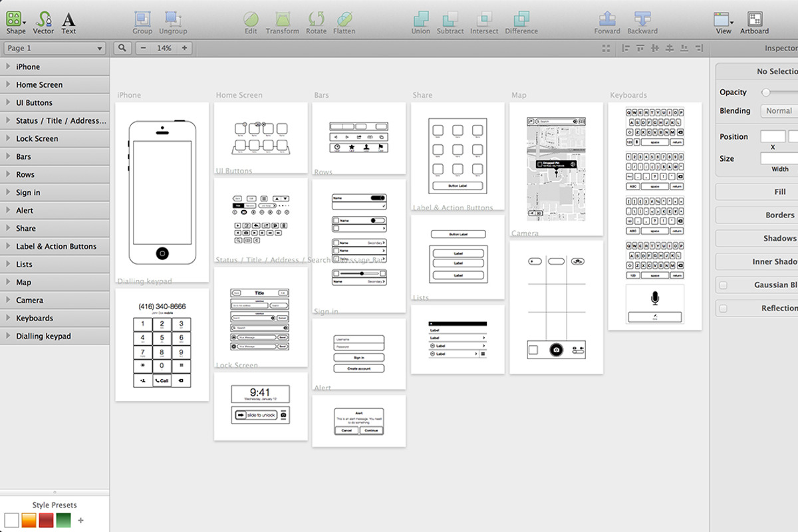The height and width of the screenshot is (532, 798).
Task: Apply the Intersect boolean operation
Action: (x=485, y=22)
